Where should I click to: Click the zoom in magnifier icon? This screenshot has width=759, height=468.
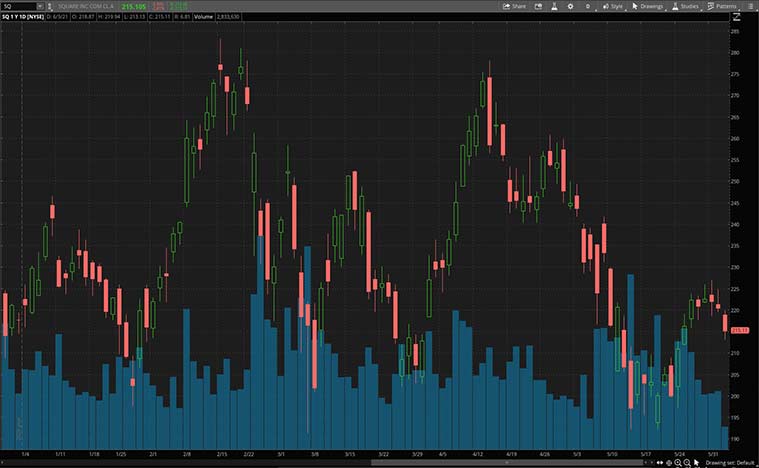click(678, 463)
